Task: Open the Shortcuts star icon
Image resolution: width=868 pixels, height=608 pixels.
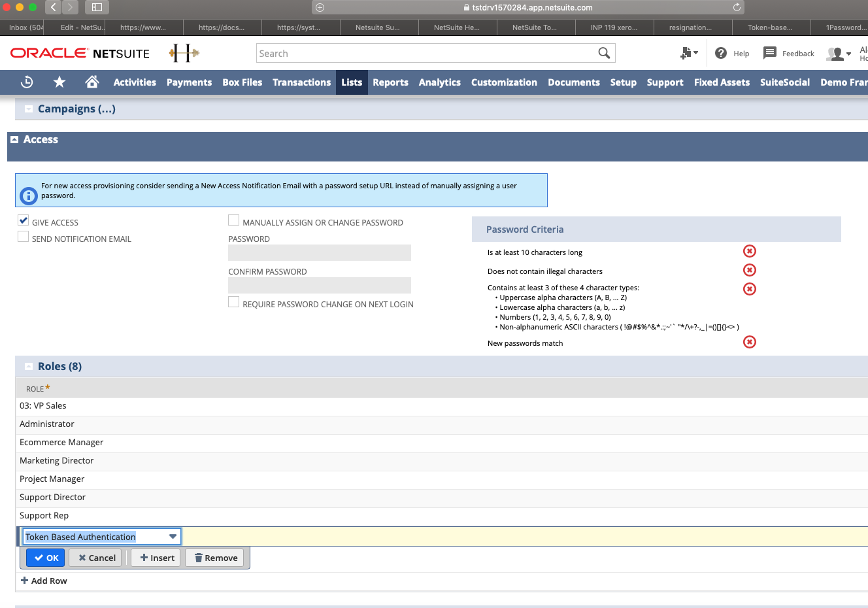Action: (x=59, y=82)
